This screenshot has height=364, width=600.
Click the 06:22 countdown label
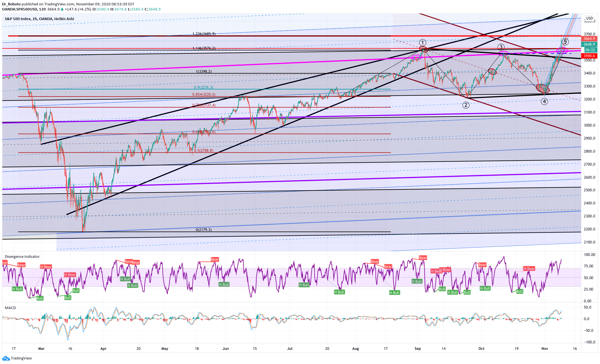pyautogui.click(x=591, y=50)
